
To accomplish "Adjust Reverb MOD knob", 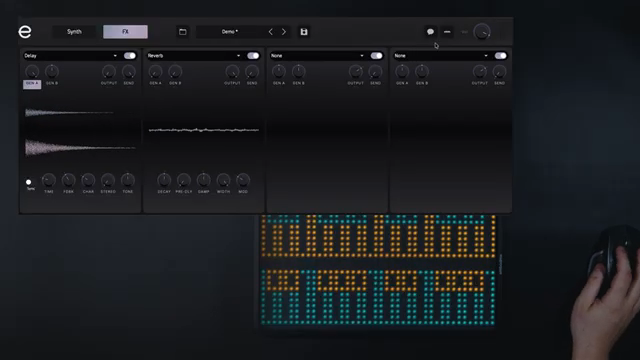I will pos(243,180).
